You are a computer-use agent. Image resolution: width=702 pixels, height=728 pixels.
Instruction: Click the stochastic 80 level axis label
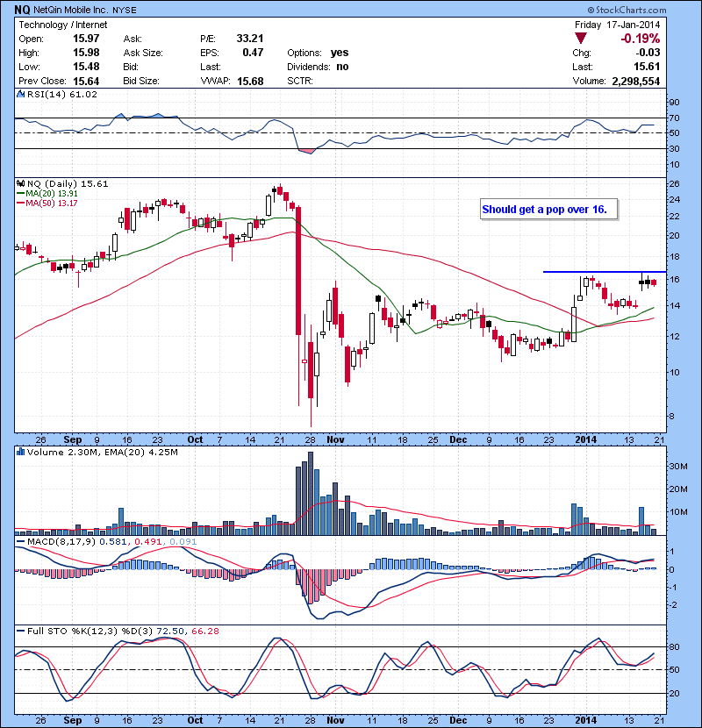674,646
